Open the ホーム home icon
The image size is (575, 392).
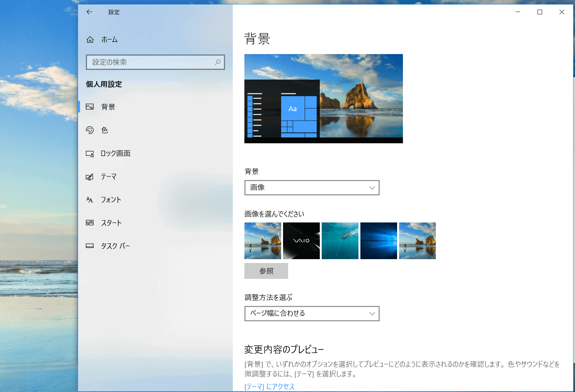90,39
